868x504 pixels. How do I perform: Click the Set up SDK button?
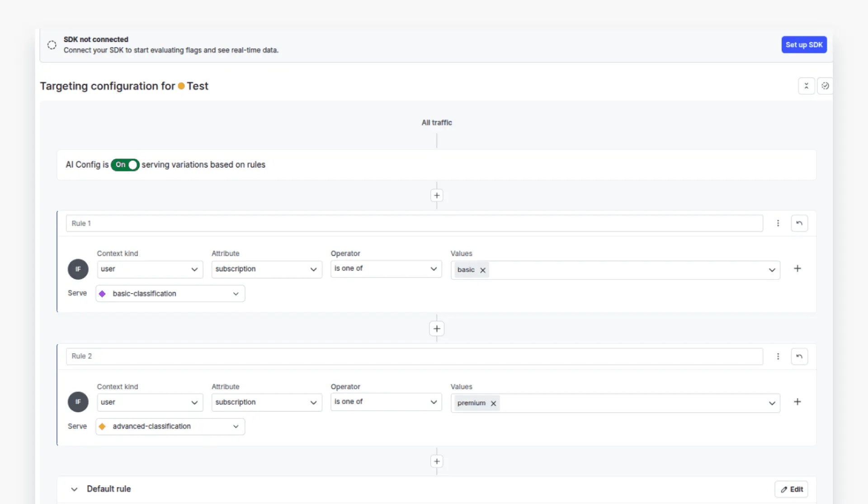point(804,45)
